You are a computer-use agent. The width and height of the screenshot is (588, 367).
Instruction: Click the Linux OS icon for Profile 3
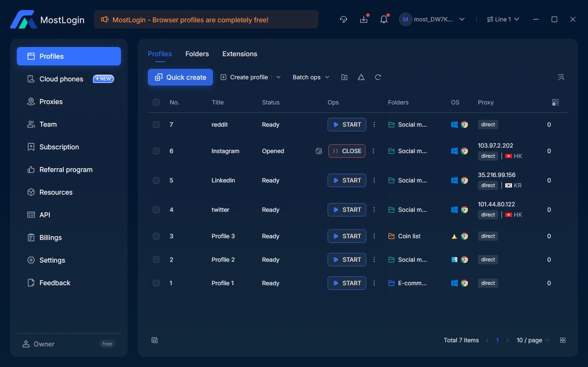pos(454,236)
